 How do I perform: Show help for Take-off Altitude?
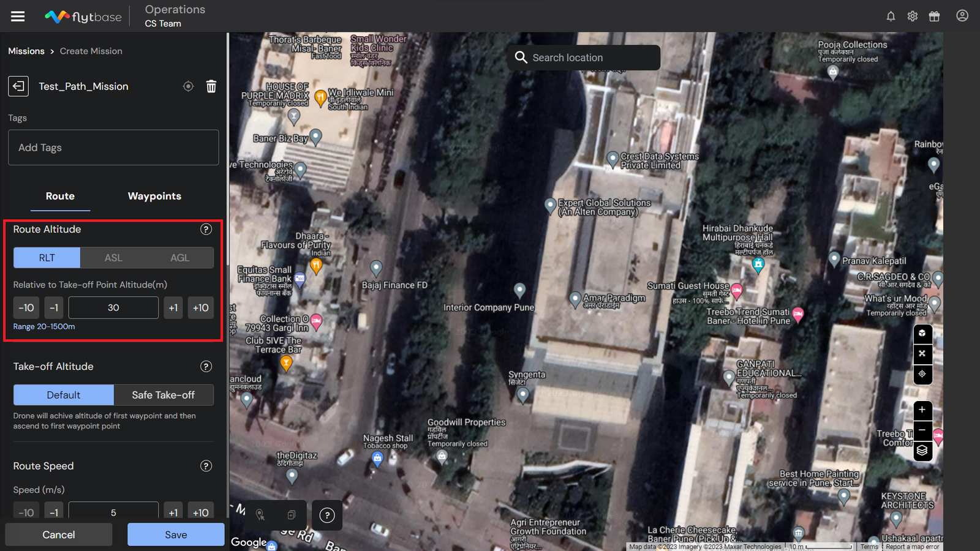click(206, 366)
